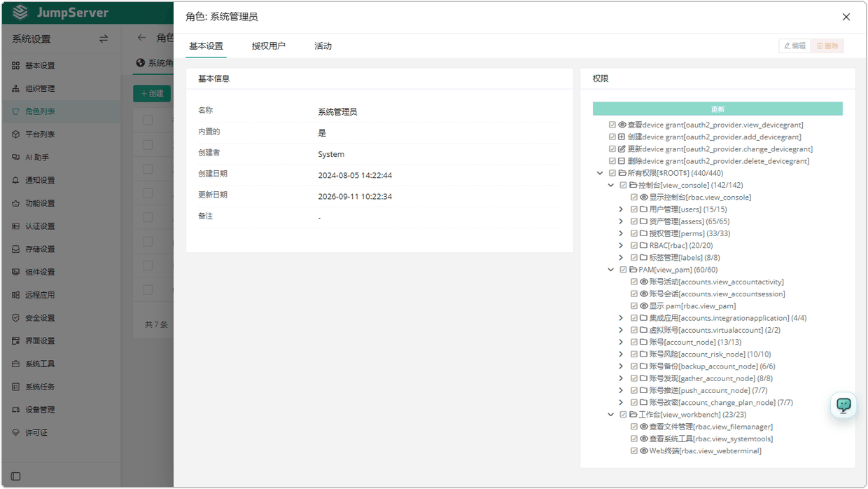Click the 安全设置 shield icon
This screenshot has width=868, height=489.
[15, 318]
